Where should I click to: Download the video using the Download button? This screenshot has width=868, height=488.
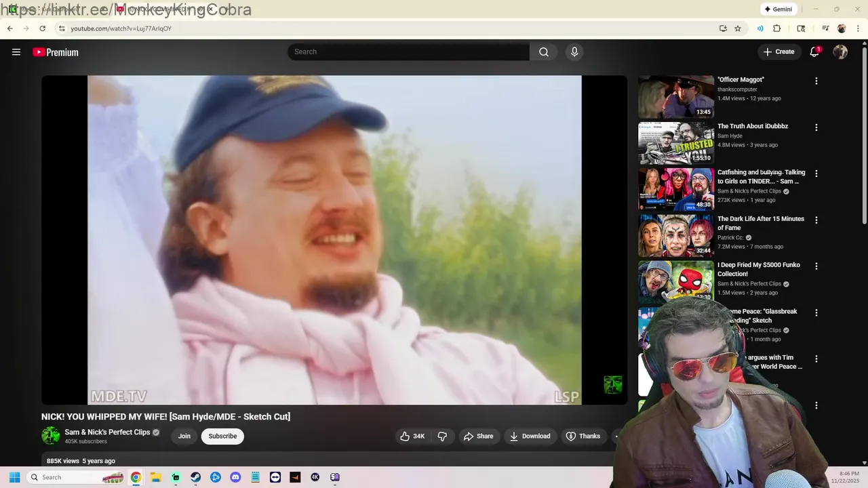[x=530, y=436]
